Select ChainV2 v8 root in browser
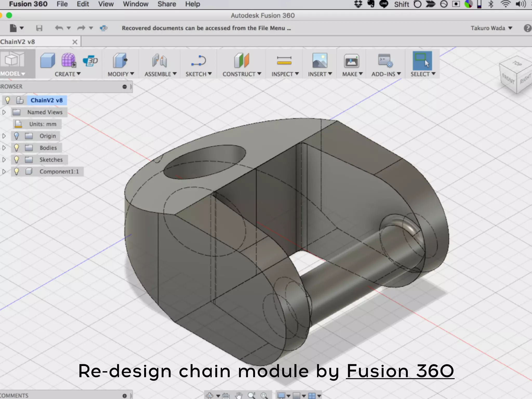The height and width of the screenshot is (399, 532). pos(46,100)
